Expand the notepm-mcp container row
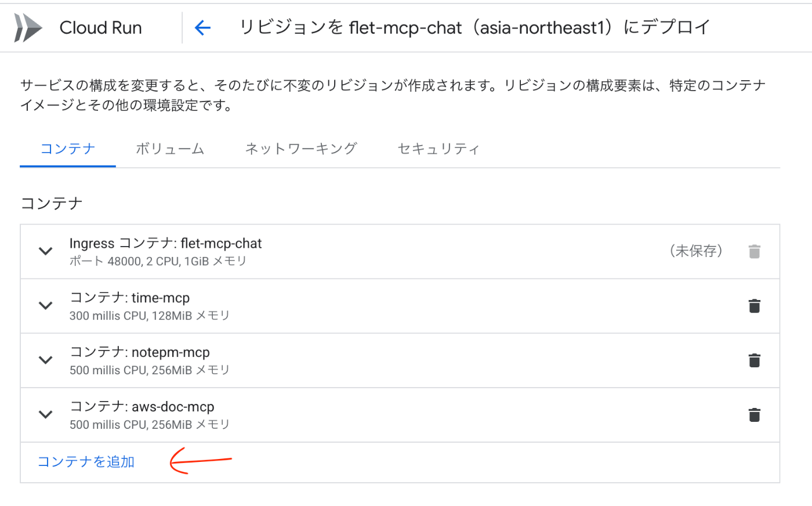 click(x=45, y=360)
